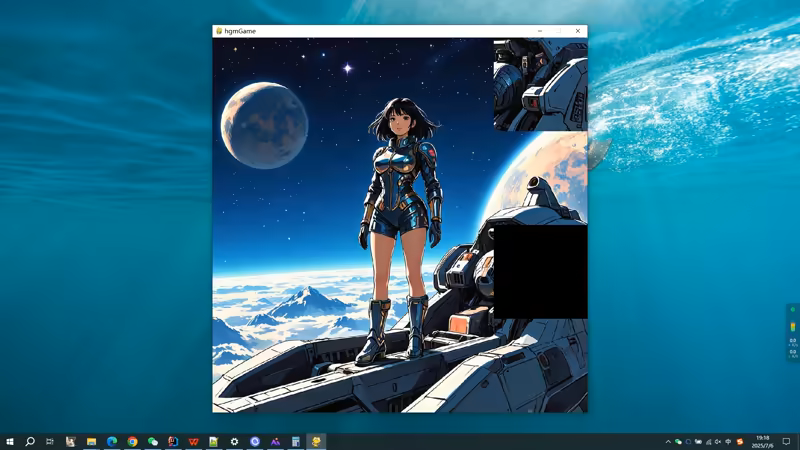Viewport: 800px width, 450px height.
Task: Close the hgmGame window
Action: coord(577,31)
